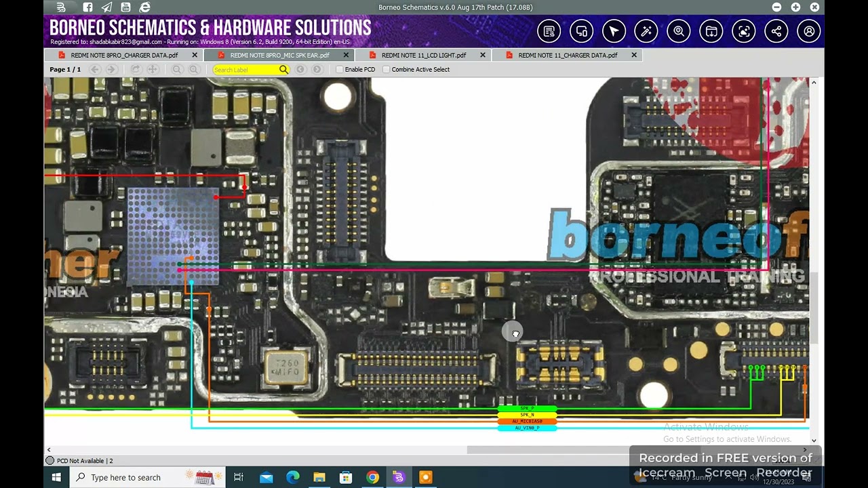Click the PCD Not Available status indicator
This screenshot has height=488, width=868.
click(79, 461)
